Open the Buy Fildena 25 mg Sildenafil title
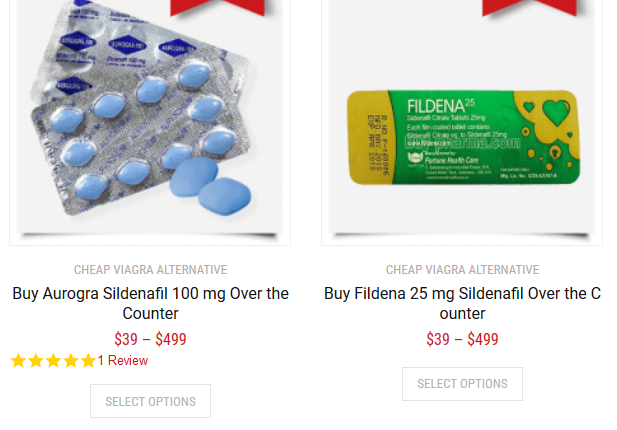This screenshot has width=617, height=430. click(x=462, y=303)
